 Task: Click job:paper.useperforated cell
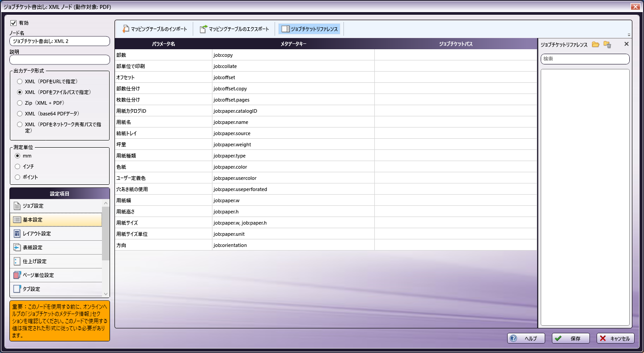(293, 189)
